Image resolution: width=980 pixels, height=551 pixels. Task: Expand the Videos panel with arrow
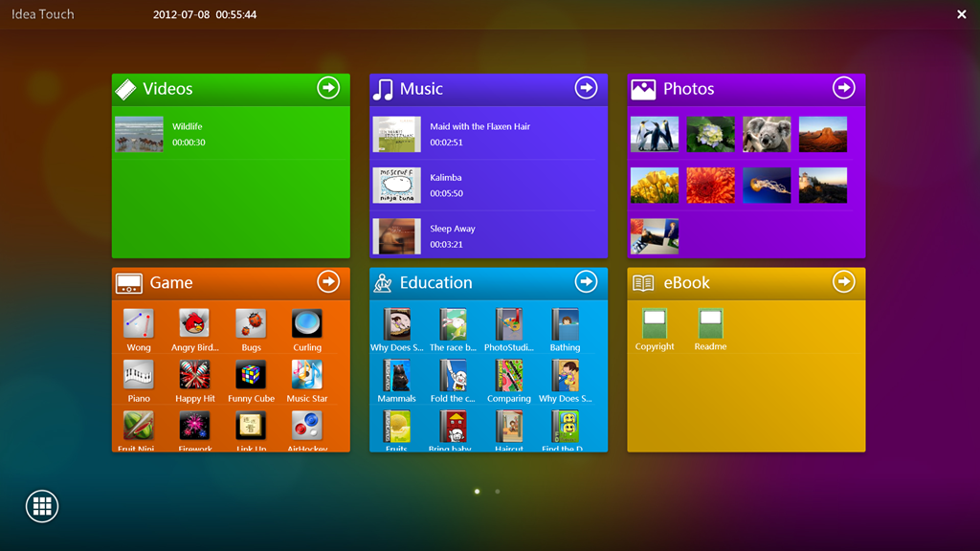coord(328,88)
